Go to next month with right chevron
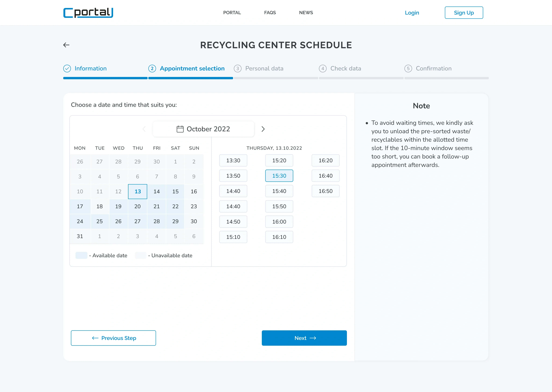552x392 pixels. point(263,129)
